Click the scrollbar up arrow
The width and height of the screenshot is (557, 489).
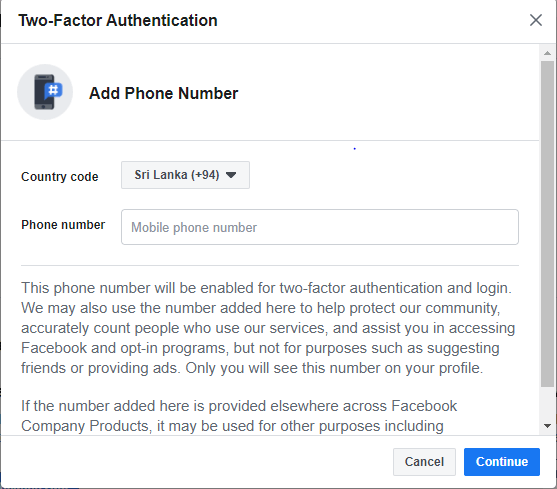coord(547,53)
